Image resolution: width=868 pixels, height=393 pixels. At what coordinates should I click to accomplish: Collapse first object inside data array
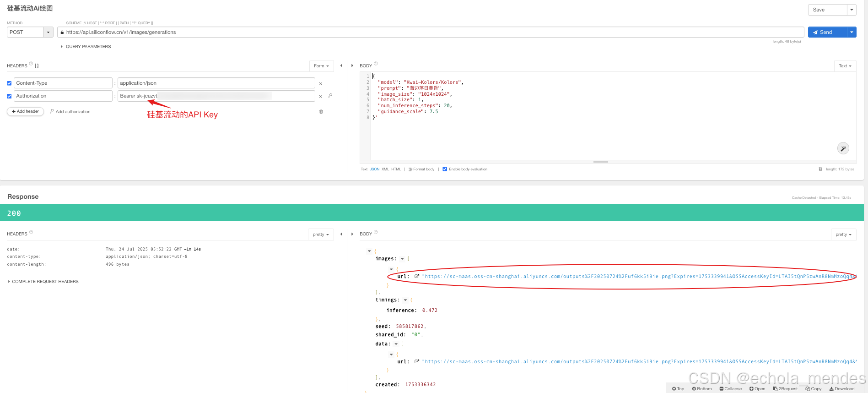tap(391, 355)
